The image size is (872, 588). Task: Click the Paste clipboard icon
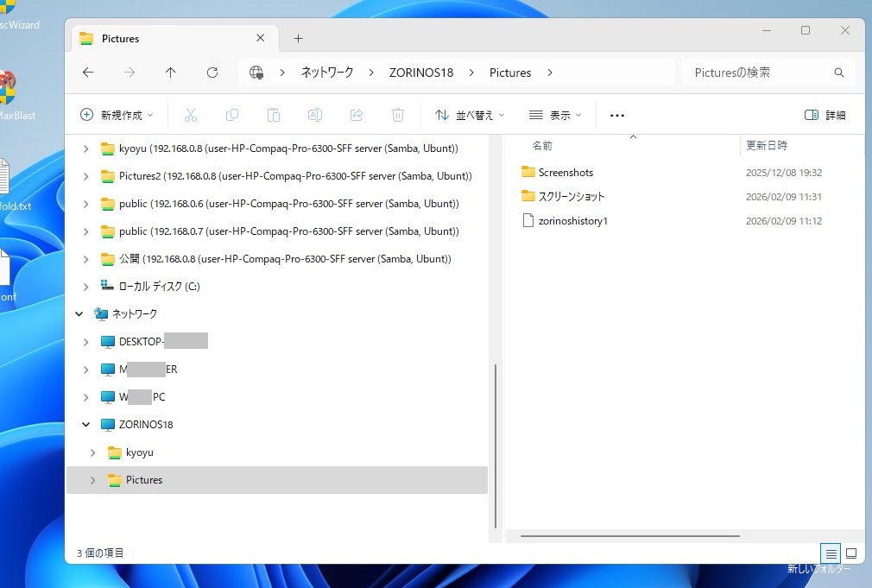(274, 115)
